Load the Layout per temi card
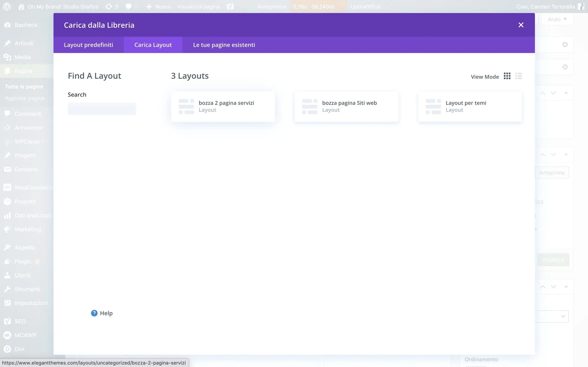588x367 pixels. pos(469,106)
